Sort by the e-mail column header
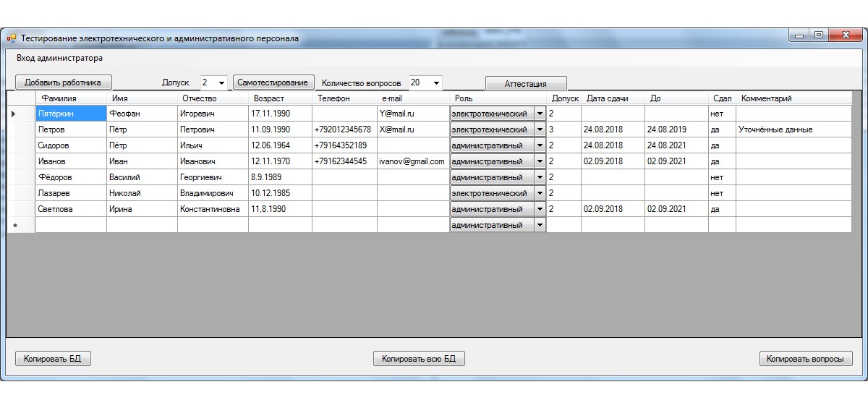868x408 pixels. coord(413,98)
